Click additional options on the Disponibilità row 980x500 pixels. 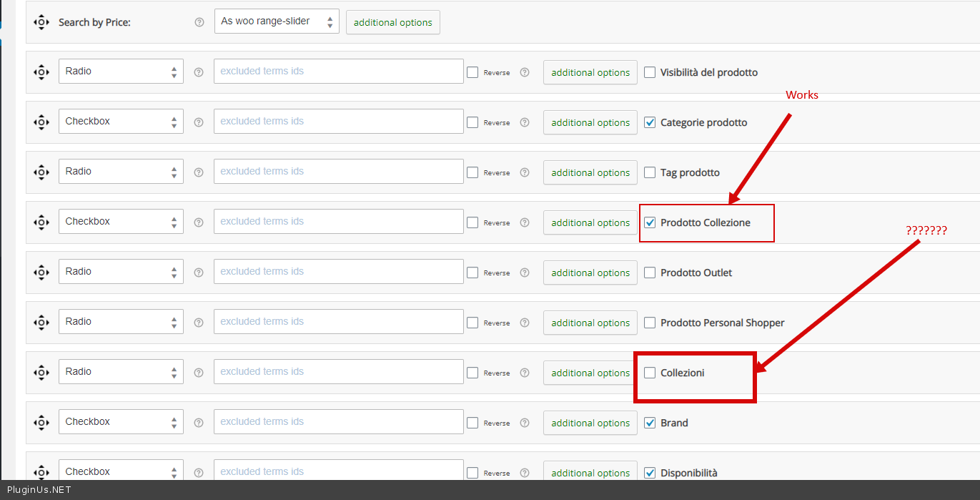click(590, 472)
